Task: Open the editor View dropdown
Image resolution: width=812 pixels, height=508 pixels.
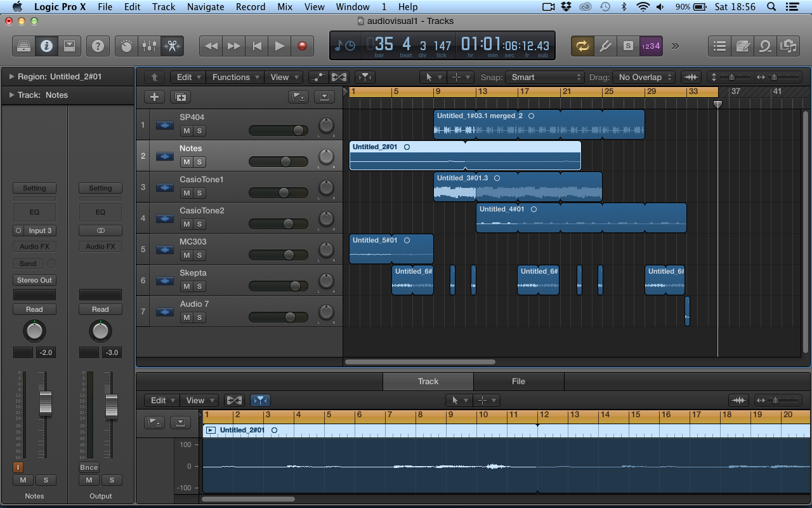Action: click(199, 401)
